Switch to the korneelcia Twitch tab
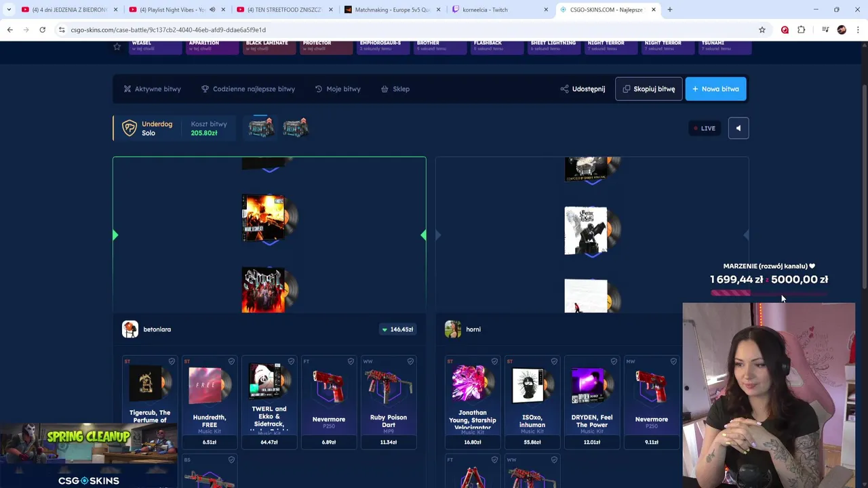 point(499,9)
